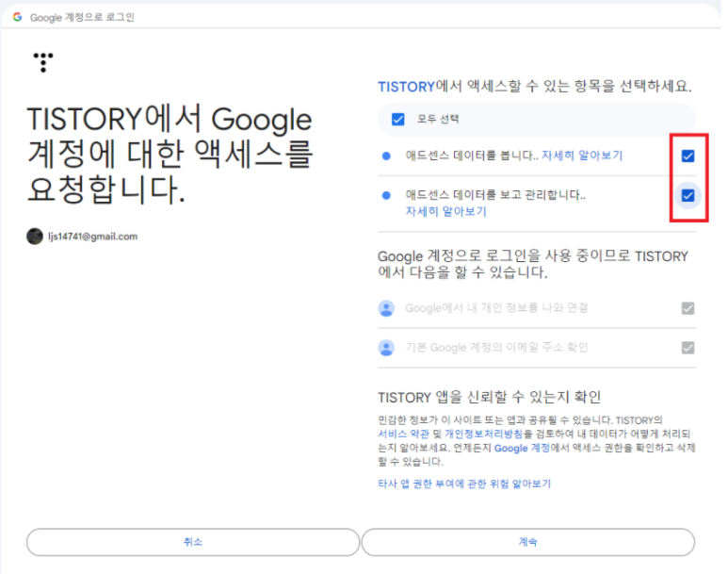Image resolution: width=728 pixels, height=574 pixels.
Task: Open the Google 계정 link
Action: pos(522,448)
